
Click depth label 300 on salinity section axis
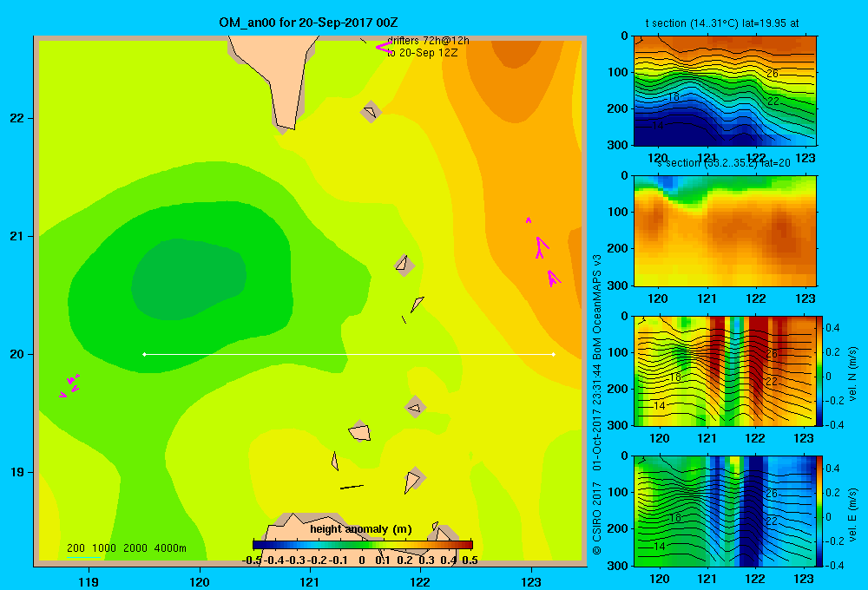coord(620,285)
